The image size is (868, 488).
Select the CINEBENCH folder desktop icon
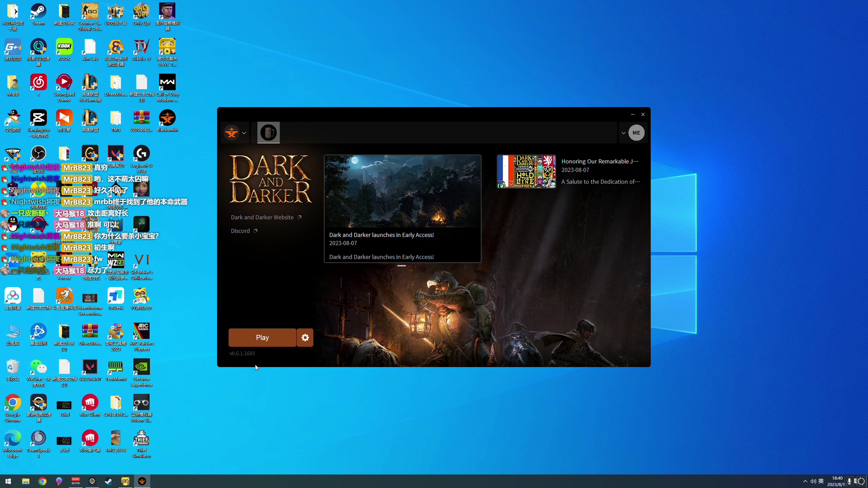(x=116, y=406)
